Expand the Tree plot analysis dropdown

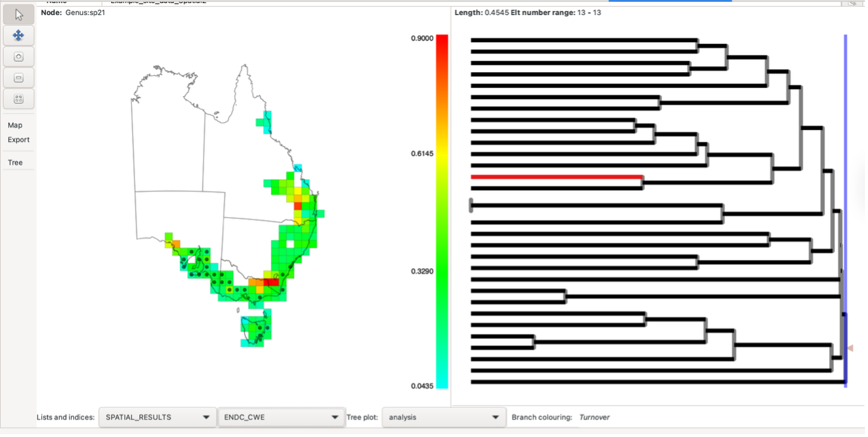[x=443, y=417]
